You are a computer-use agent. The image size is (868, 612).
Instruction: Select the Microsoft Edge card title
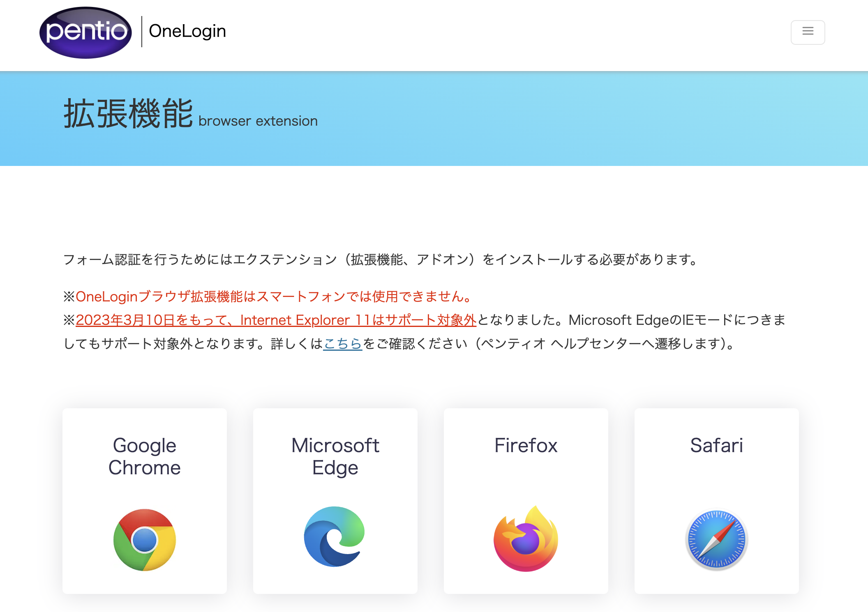pos(335,456)
